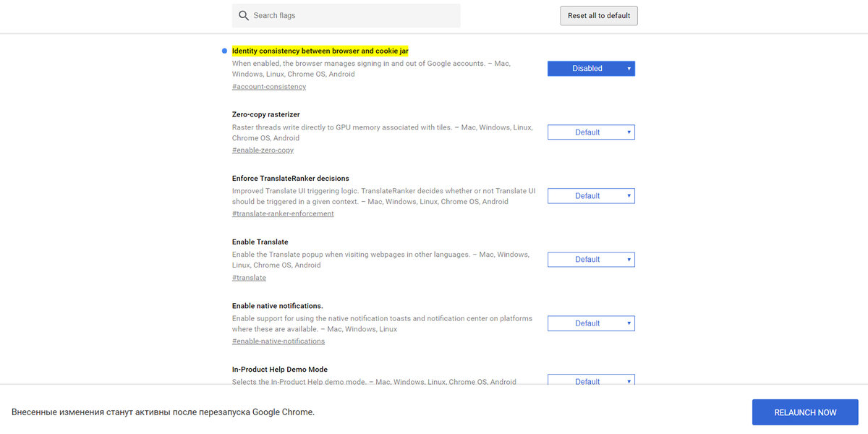This screenshot has height=434, width=868.
Task: Click Reset all to default button
Action: point(599,16)
